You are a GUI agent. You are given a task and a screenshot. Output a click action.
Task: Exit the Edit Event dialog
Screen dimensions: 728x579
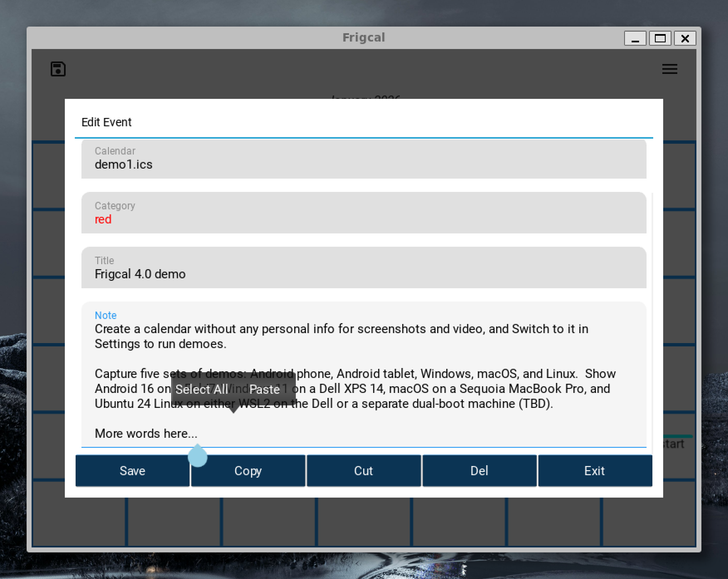click(595, 471)
